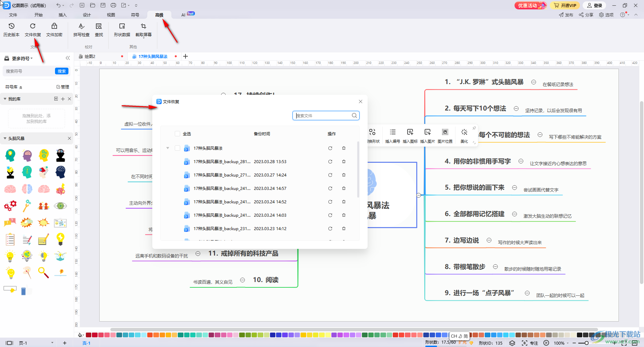Click the Print icon in title bar

pyautogui.click(x=113, y=5)
